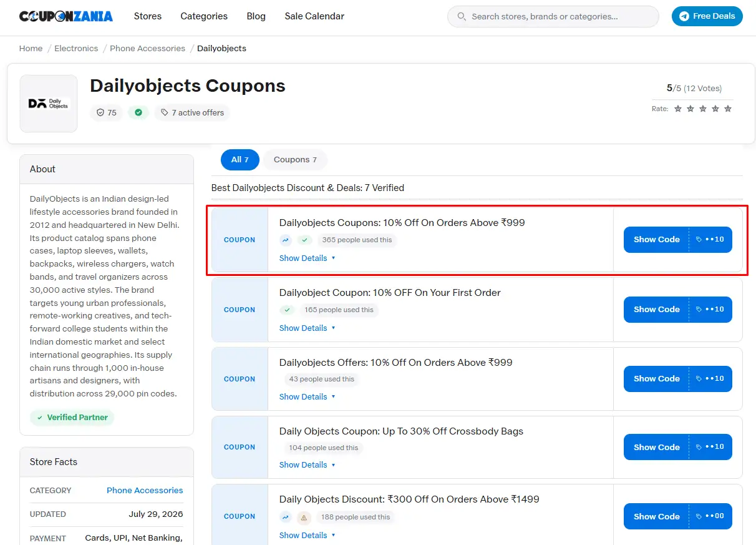
Task: Click the July 29, 2026 updated date
Action: [x=156, y=514]
